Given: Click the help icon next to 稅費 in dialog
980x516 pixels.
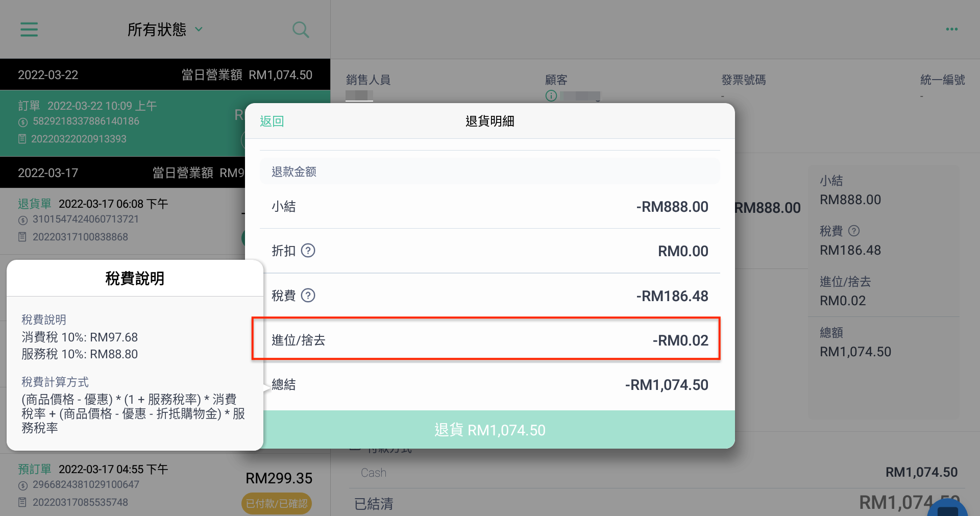Looking at the screenshot, I should (308, 296).
